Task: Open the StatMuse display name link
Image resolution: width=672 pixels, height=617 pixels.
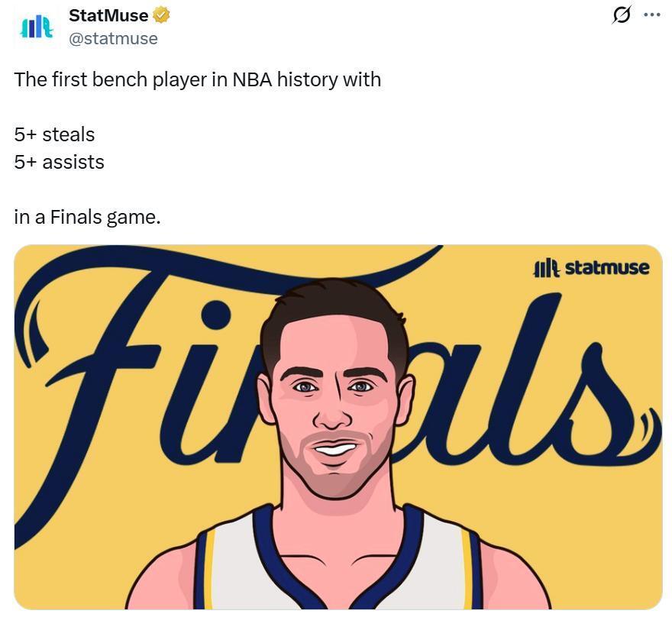Action: [x=108, y=15]
